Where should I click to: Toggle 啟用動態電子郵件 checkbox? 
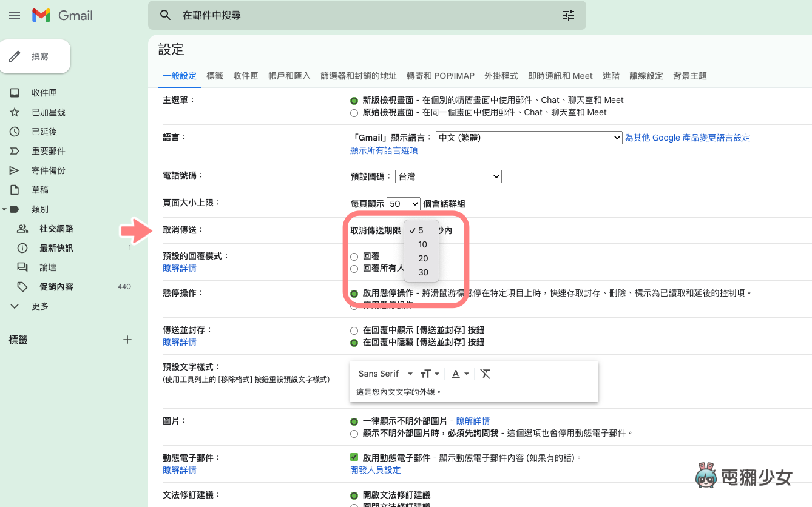(354, 457)
